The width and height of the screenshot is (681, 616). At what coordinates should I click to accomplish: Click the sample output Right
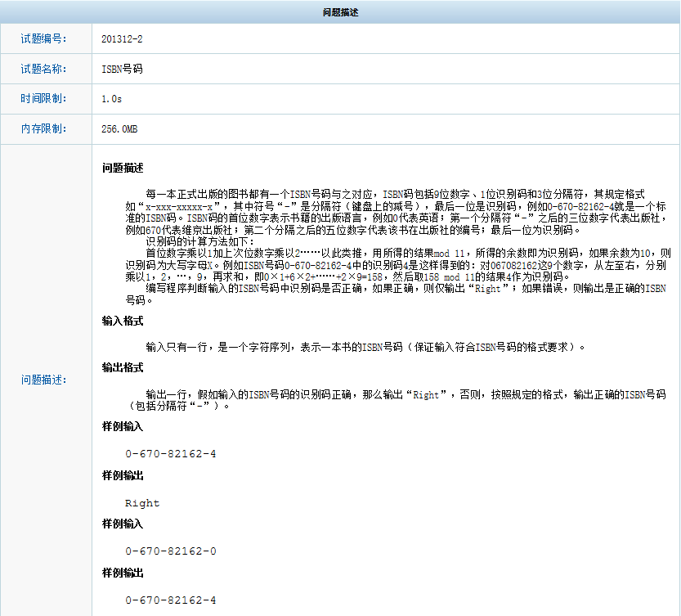click(x=142, y=503)
